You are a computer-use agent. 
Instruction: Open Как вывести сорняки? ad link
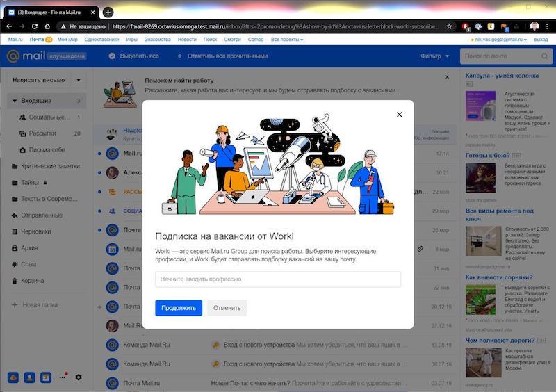click(499, 277)
